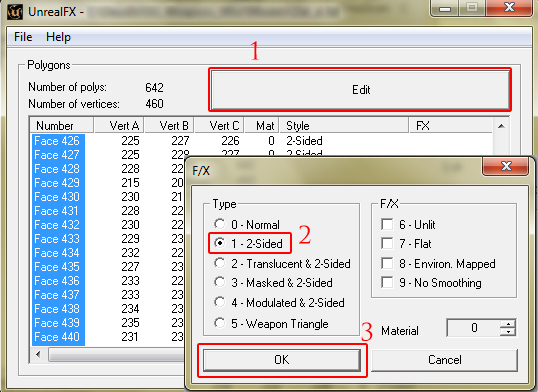Viewport: 538px width, 392px height.
Task: Close the F/X dialog window
Action: [x=505, y=166]
